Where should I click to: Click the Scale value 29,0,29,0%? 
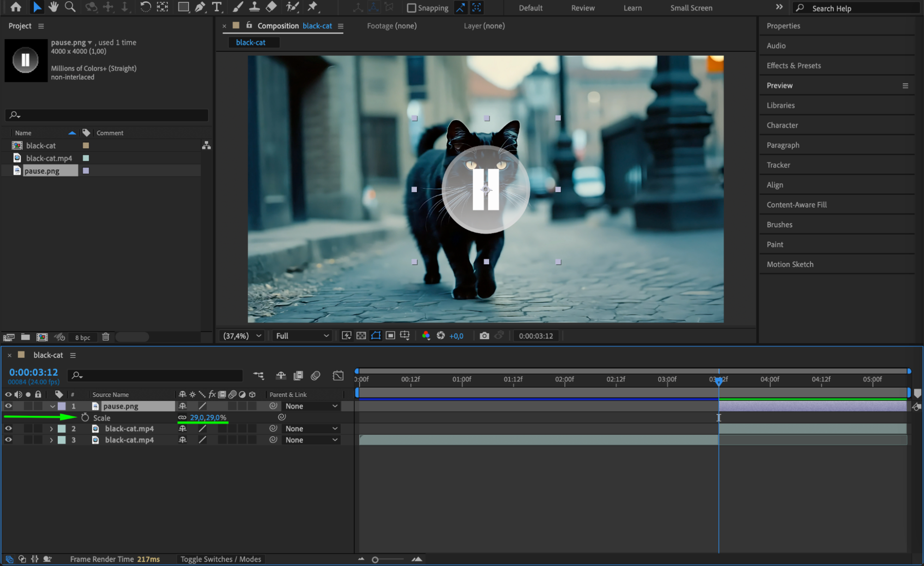[x=208, y=418]
